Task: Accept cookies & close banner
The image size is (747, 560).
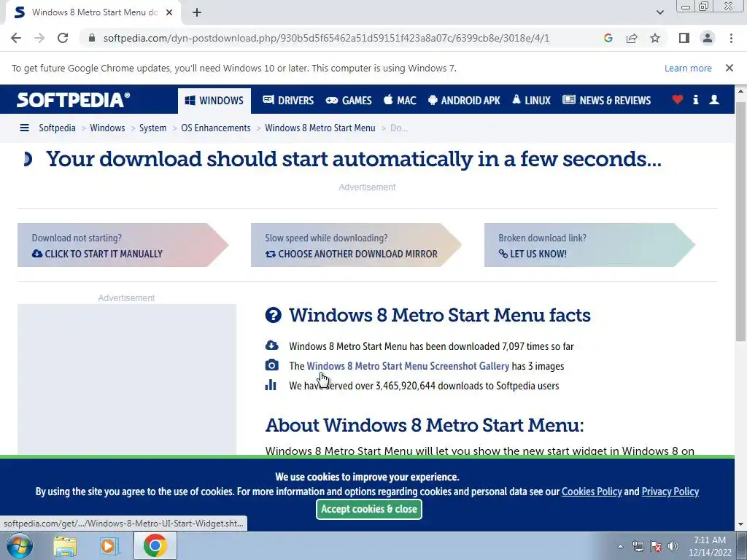Action: click(x=368, y=509)
